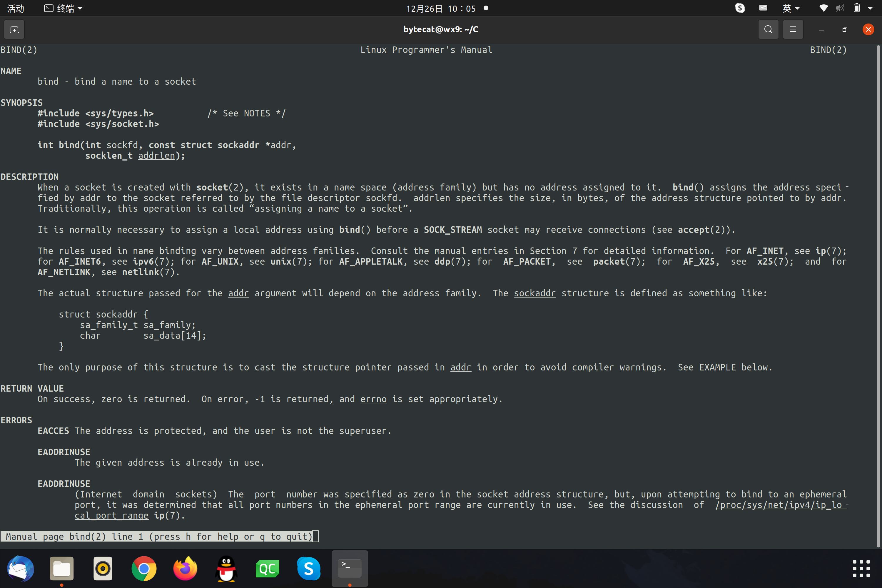Expand the system status menu arrow
This screenshot has height=588, width=882.
pos(870,8)
